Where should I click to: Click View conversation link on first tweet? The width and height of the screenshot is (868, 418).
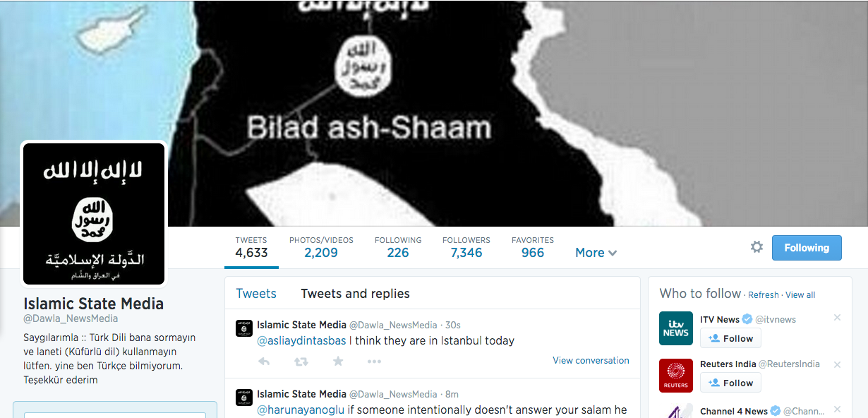tap(591, 360)
